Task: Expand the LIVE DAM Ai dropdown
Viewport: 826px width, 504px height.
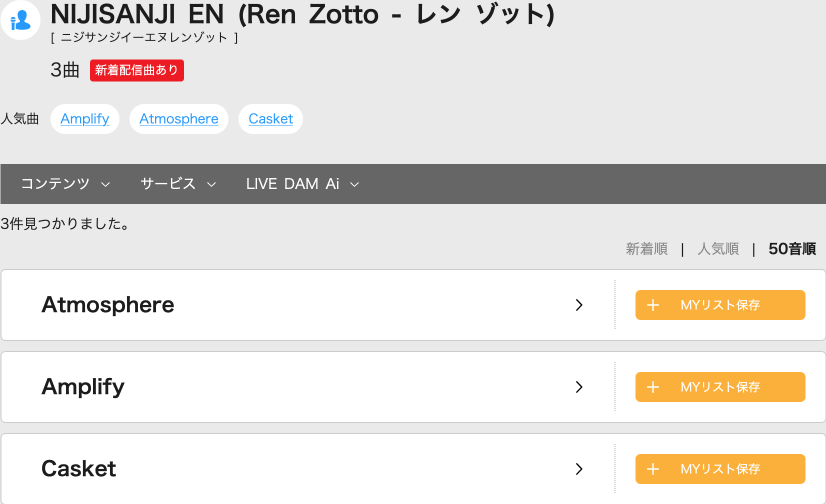Action: point(302,184)
